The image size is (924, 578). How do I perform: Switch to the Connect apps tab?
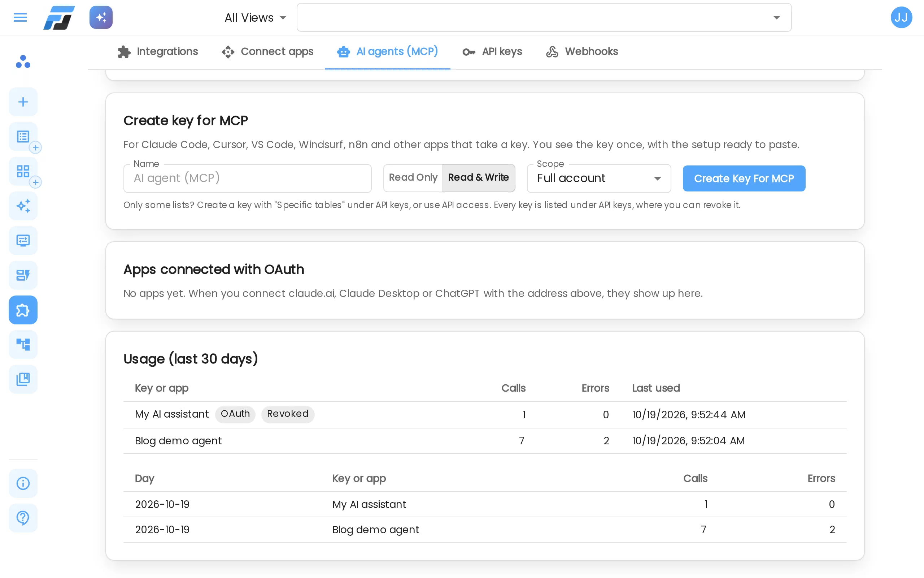267,52
